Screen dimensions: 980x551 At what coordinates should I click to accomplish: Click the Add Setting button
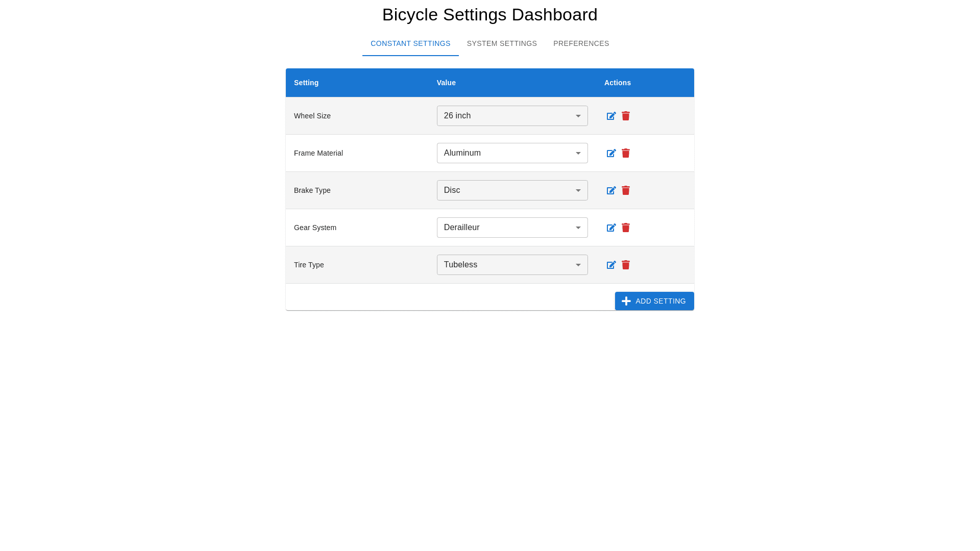coord(654,301)
